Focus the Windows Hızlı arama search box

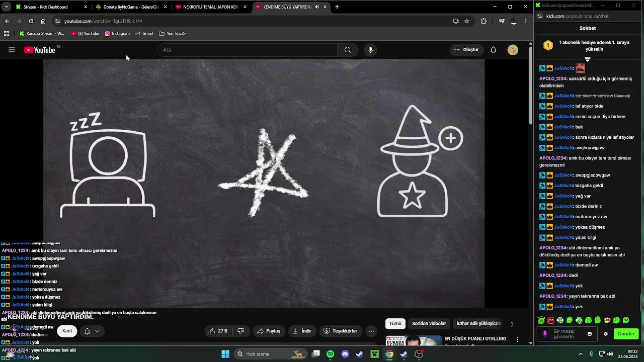click(271, 354)
